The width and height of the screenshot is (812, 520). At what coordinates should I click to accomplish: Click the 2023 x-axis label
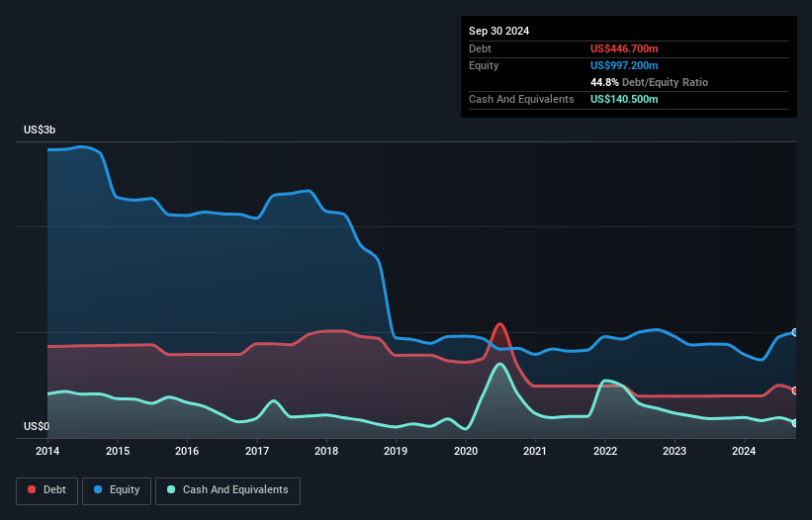(675, 451)
